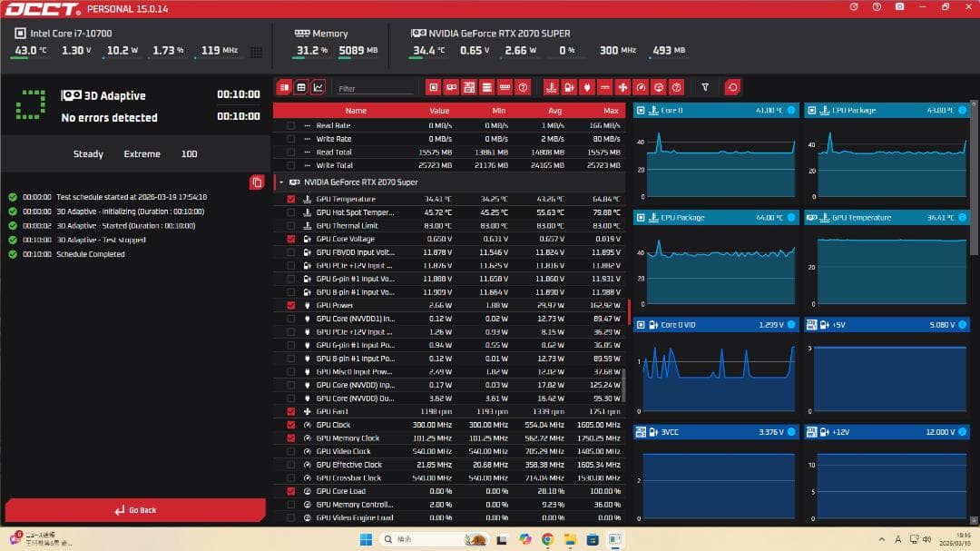980x551 pixels.
Task: Check GPU Video Clock checkbox
Action: click(x=290, y=451)
